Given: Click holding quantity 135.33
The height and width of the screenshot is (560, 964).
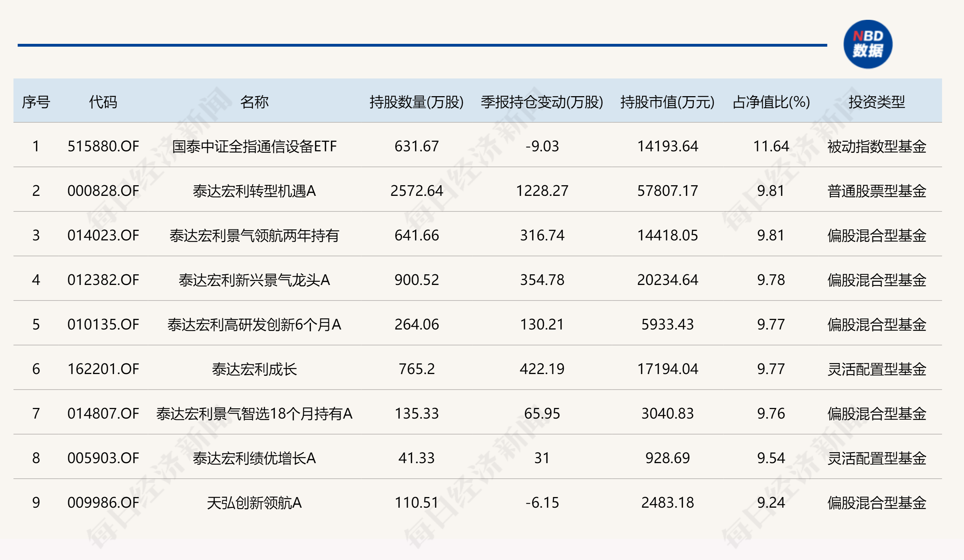Looking at the screenshot, I should pyautogui.click(x=417, y=414).
